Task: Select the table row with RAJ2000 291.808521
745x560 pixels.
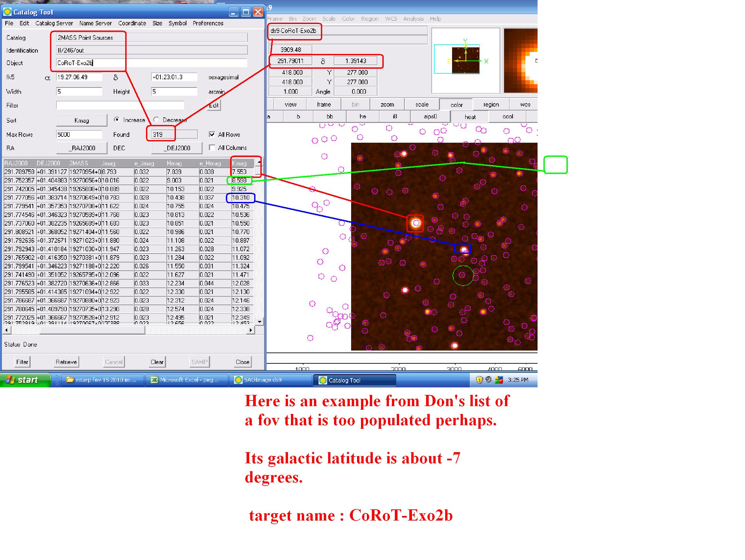Action: coord(129,232)
